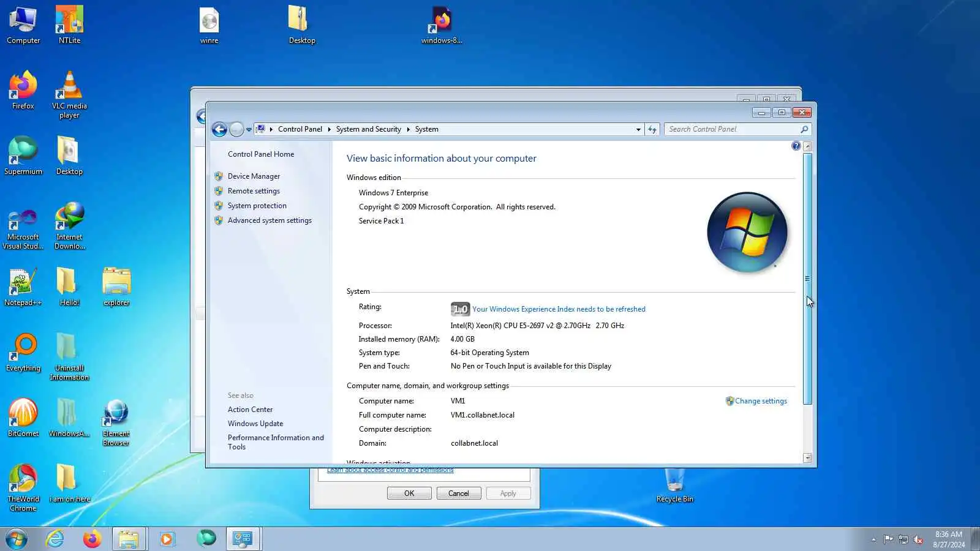This screenshot has height=551, width=980.
Task: Click the System window scrollbar up arrow
Action: 807,146
